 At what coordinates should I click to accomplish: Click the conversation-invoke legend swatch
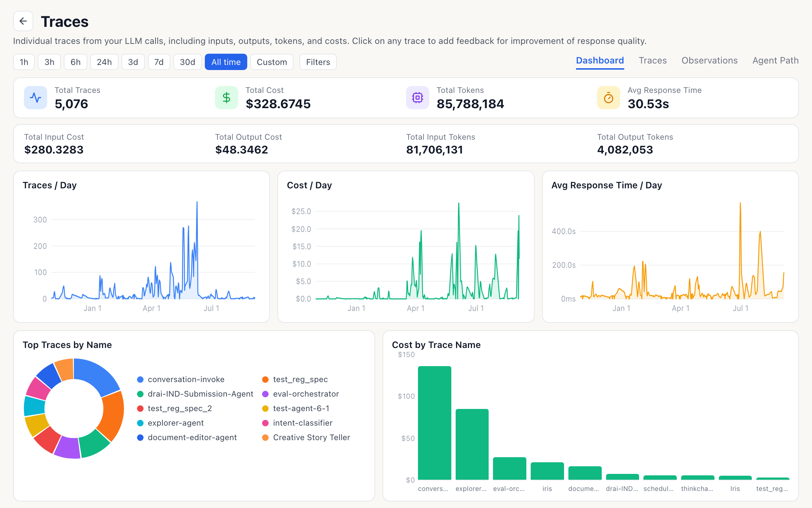tap(140, 380)
